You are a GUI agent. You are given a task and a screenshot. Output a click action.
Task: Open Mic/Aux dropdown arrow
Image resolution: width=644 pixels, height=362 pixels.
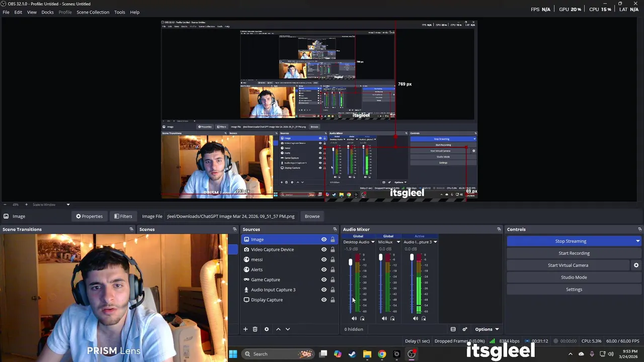pos(398,242)
